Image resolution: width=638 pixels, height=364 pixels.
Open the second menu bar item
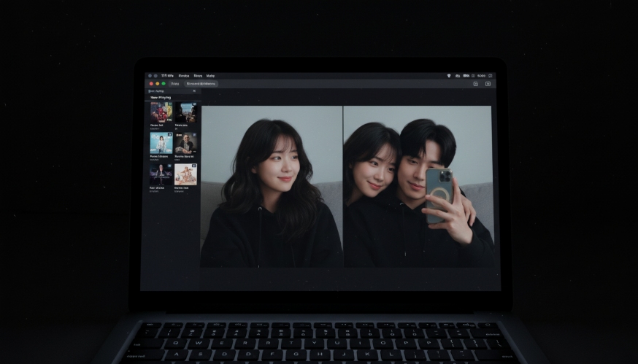coord(183,76)
